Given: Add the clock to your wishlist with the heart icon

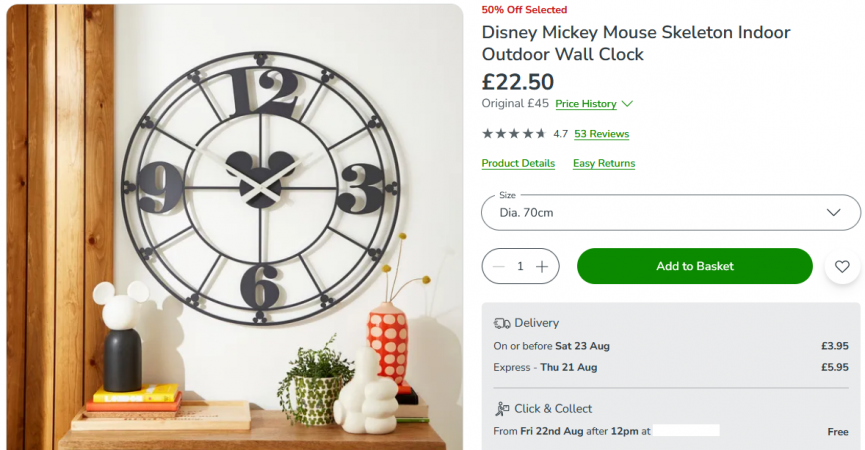Looking at the screenshot, I should click(x=842, y=266).
